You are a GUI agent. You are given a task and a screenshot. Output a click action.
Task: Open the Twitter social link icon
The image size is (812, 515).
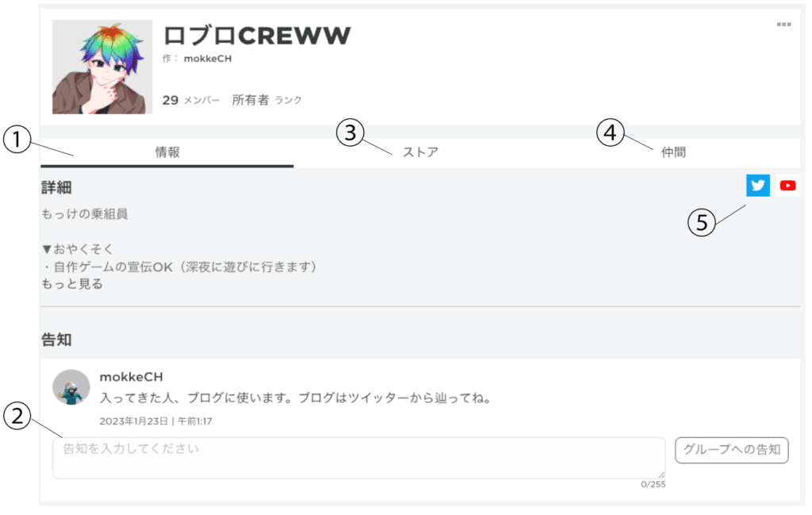(758, 186)
